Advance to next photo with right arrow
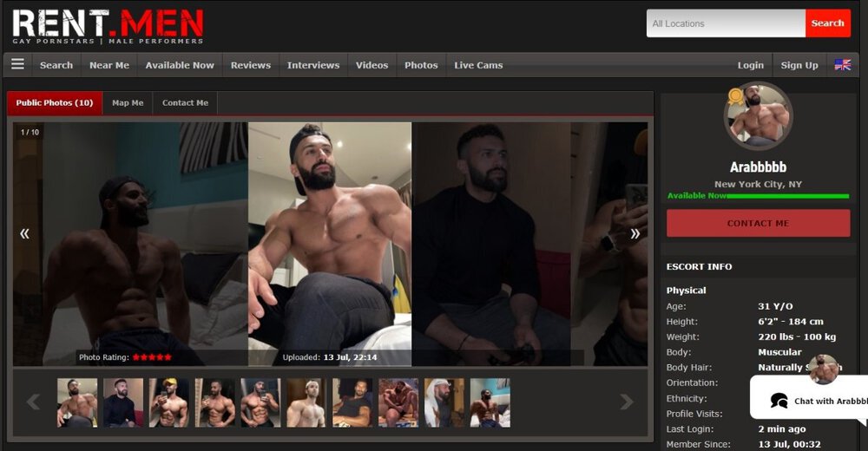The height and width of the screenshot is (451, 868). 635,233
